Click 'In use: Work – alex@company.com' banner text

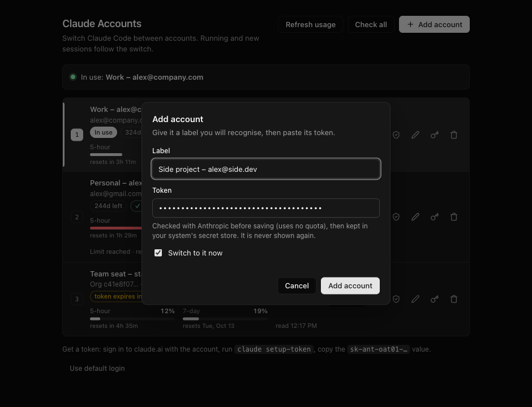tap(142, 77)
